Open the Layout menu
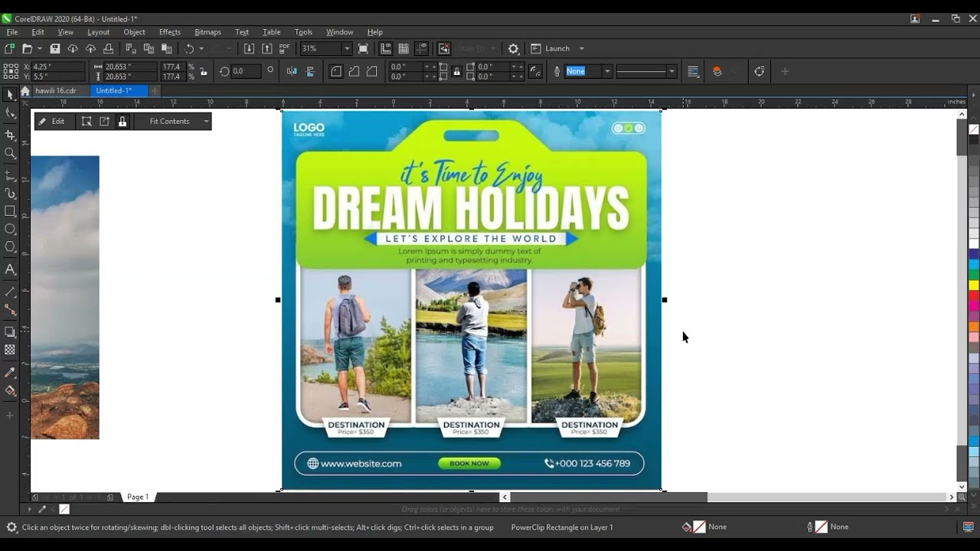 click(x=98, y=32)
